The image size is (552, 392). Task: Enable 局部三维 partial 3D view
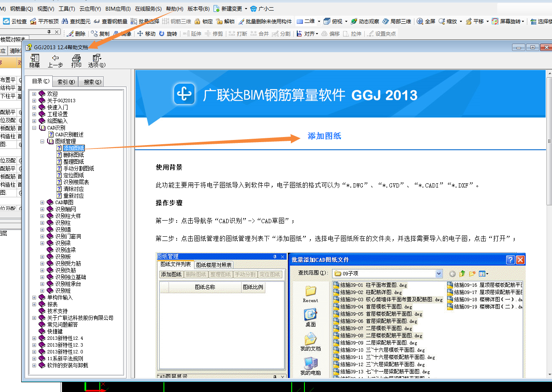(x=397, y=21)
